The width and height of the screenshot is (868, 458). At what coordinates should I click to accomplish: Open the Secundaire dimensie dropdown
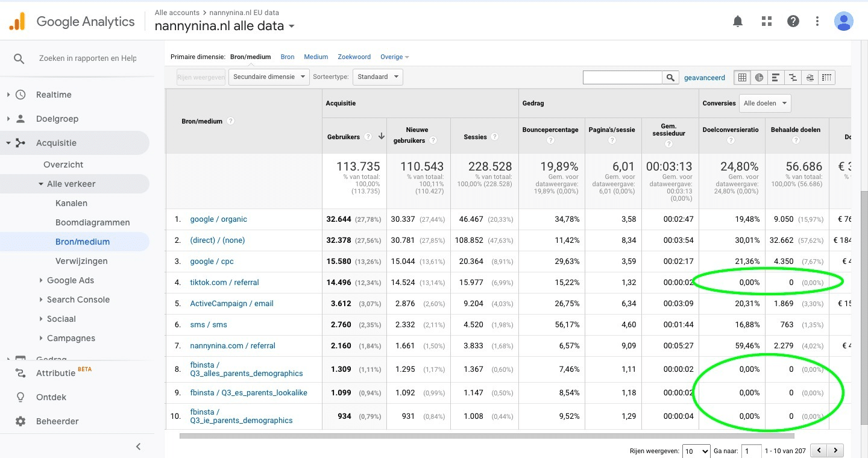coord(269,77)
